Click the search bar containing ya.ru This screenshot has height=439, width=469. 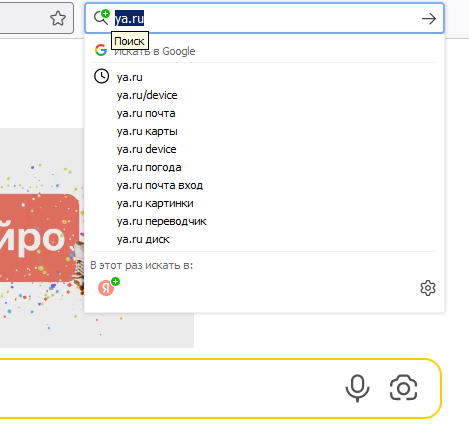coord(264,18)
